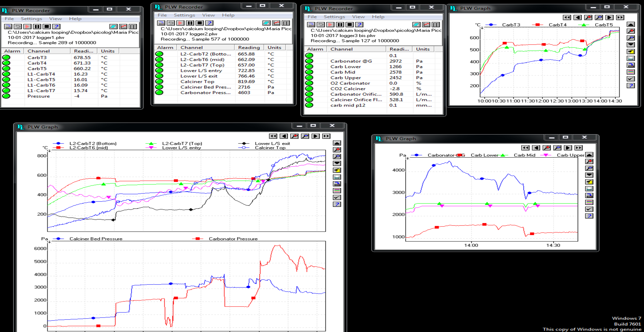Click help icon in logger2 recorder toolbar
The image size is (644, 332).
click(209, 23)
